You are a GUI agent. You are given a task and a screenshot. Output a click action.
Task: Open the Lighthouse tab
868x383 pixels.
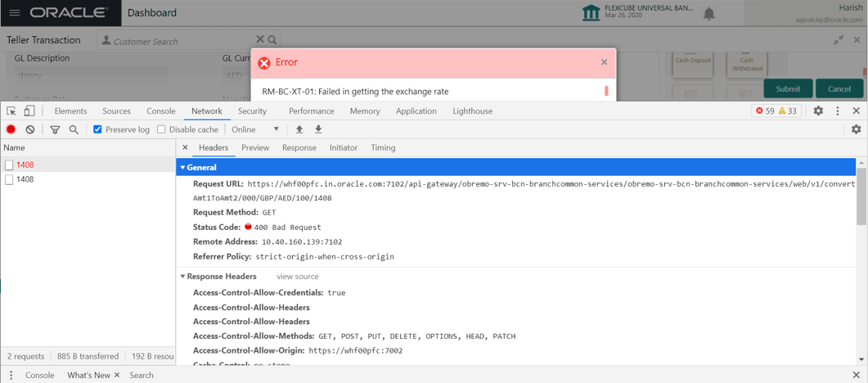[472, 110]
